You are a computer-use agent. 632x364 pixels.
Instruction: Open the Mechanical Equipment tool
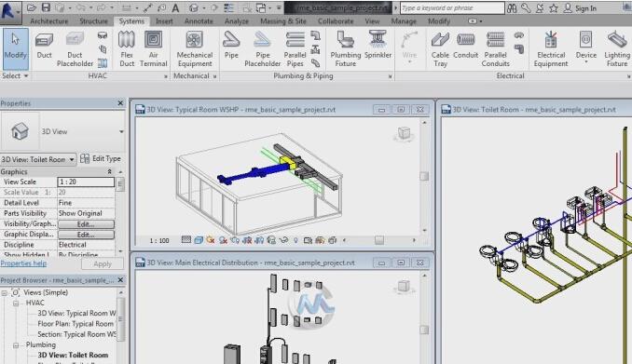(x=194, y=49)
